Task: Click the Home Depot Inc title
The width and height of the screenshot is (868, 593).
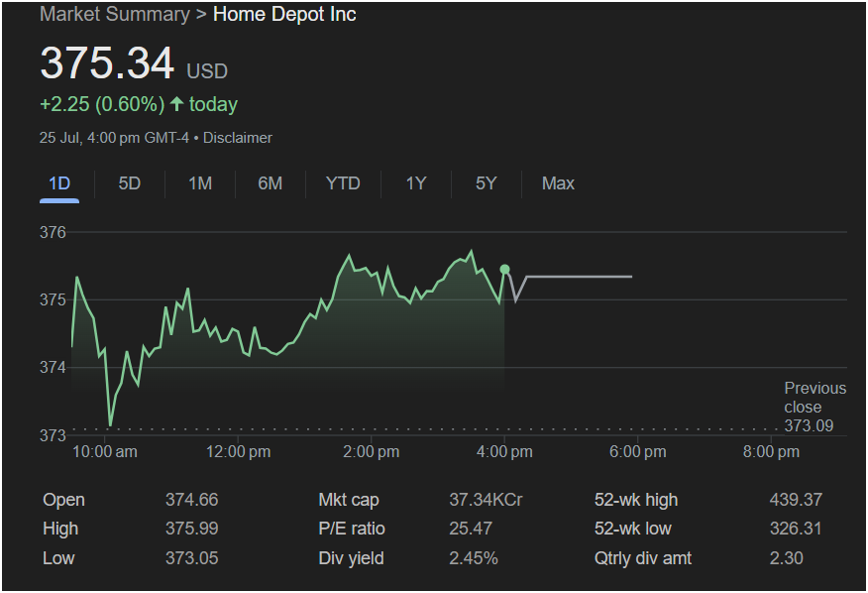Action: click(284, 15)
